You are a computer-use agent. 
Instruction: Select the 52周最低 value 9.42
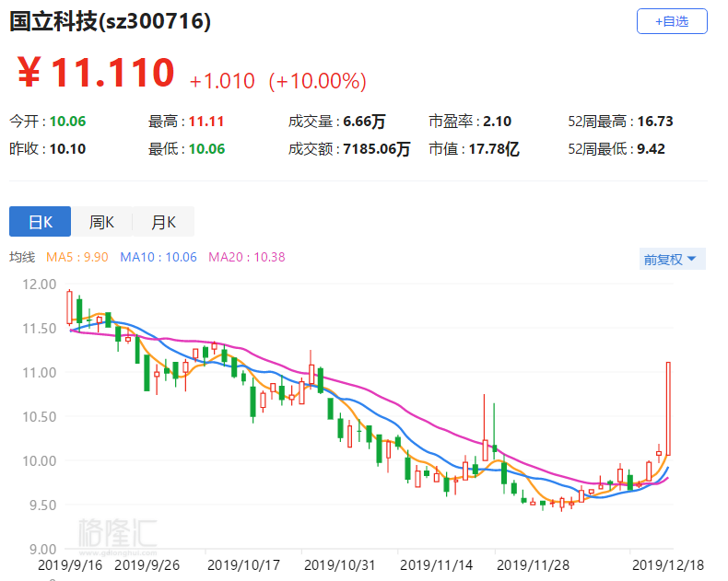[651, 149]
